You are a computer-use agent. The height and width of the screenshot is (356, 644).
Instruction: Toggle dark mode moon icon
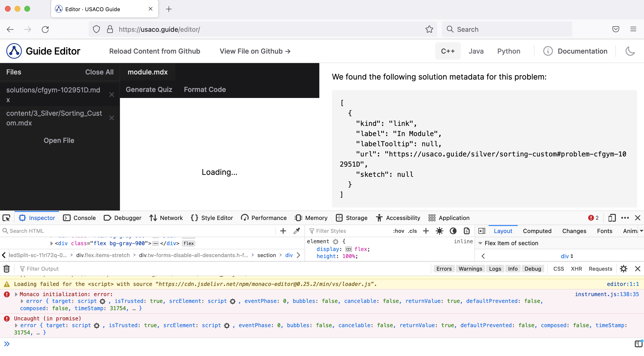pyautogui.click(x=630, y=51)
